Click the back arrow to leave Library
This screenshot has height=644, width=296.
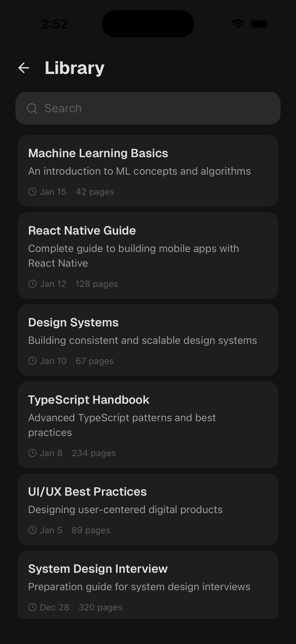pos(24,68)
